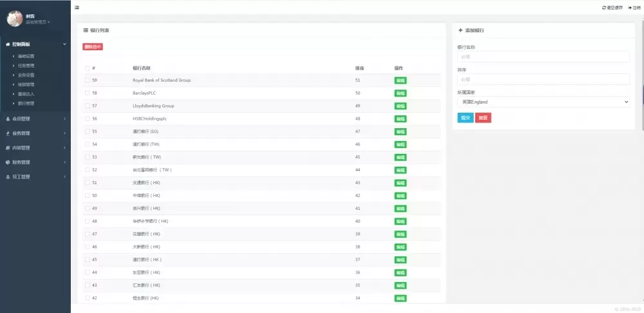Screen dimensions: 644x313
Task: Check the select-all checkbox in table header
Action: [88, 68]
